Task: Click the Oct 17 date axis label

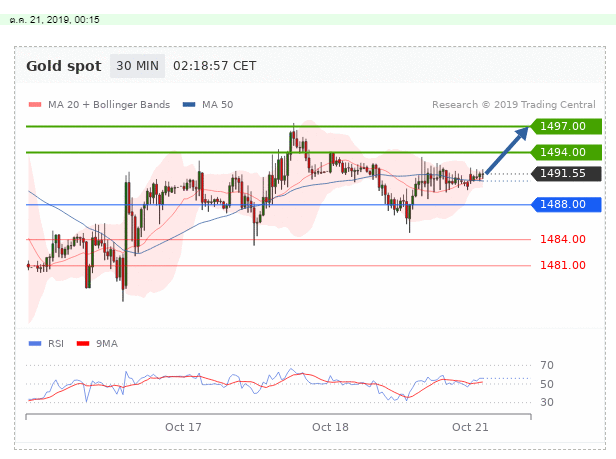Action: click(183, 427)
